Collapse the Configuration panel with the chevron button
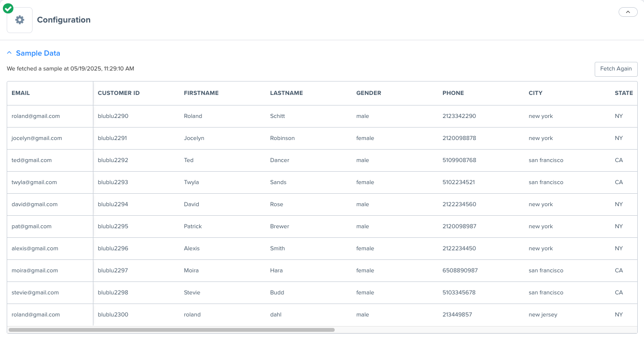This screenshot has height=339, width=644. [628, 12]
